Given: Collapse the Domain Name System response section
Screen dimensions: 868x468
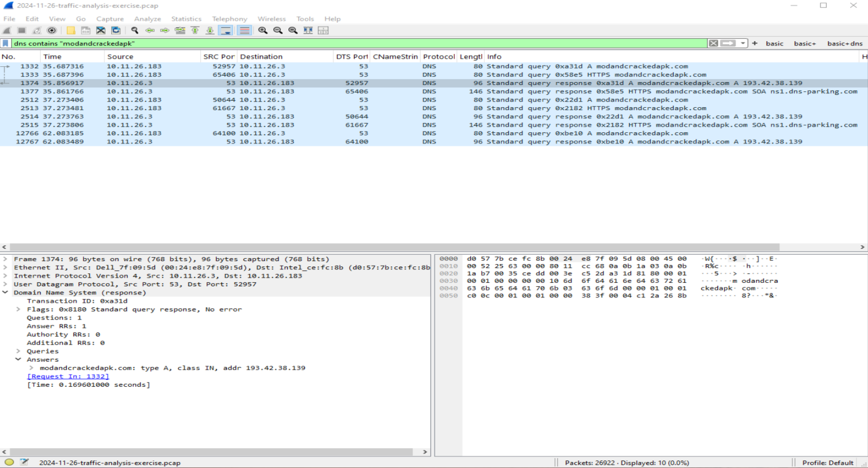Looking at the screenshot, I should [5, 292].
